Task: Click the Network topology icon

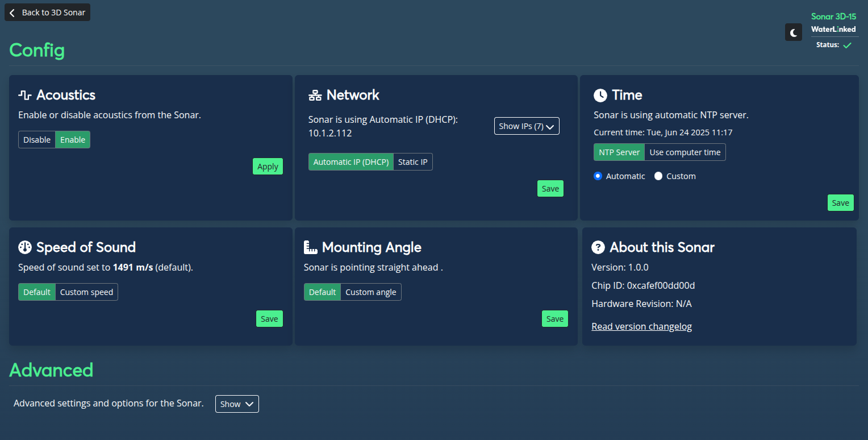Action: coord(315,95)
